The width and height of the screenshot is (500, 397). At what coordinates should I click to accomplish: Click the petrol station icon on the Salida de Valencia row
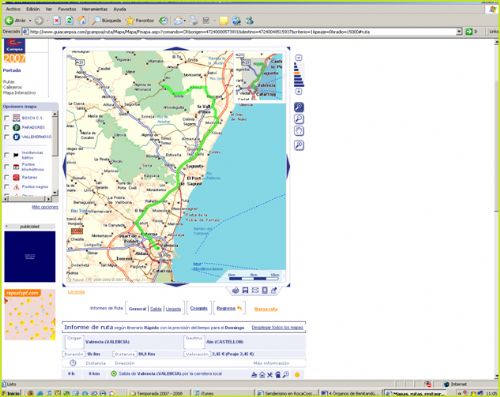[278, 375]
